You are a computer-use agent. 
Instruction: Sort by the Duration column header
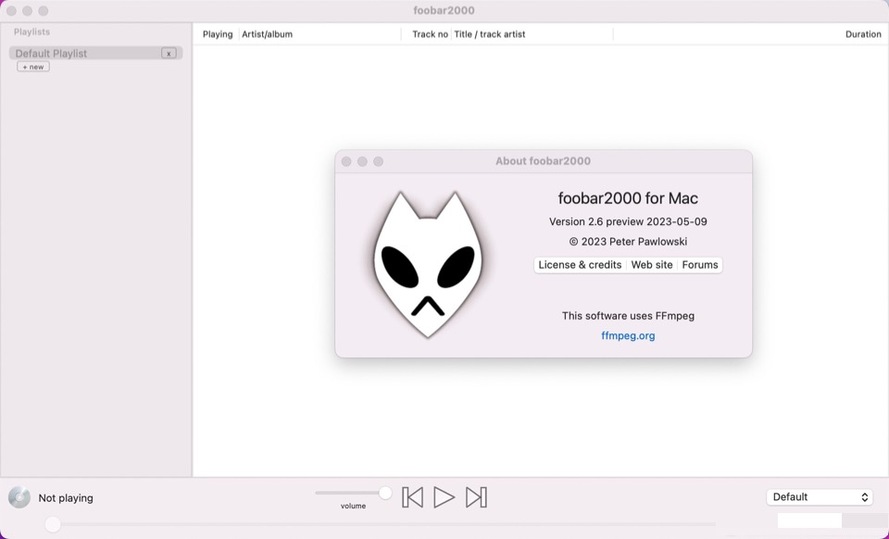[863, 34]
